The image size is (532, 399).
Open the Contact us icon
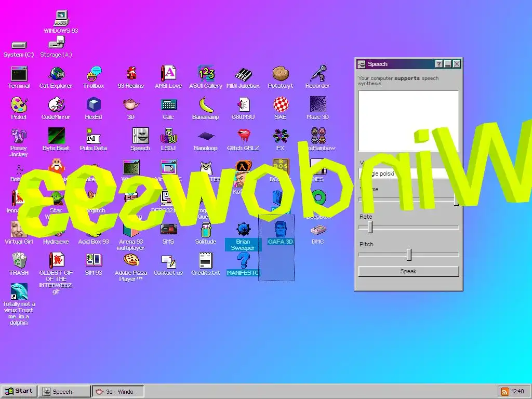click(x=168, y=264)
